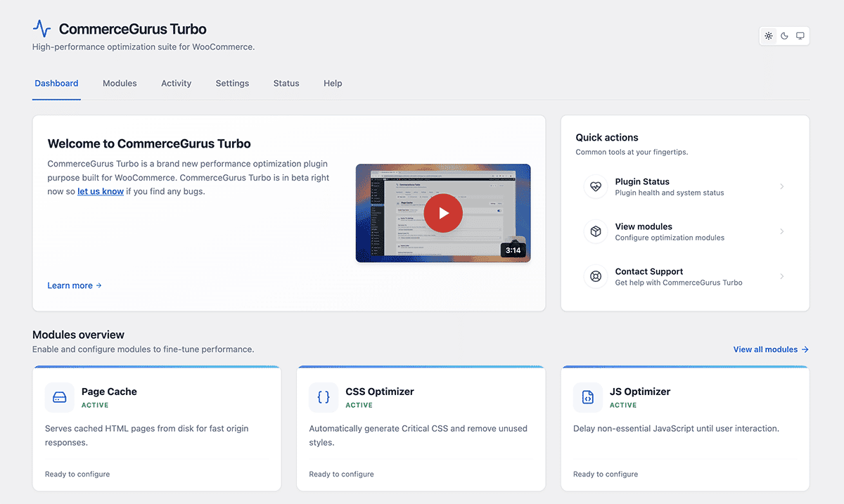The image size is (844, 504).
Task: Open View modules quick action
Action: 685,231
